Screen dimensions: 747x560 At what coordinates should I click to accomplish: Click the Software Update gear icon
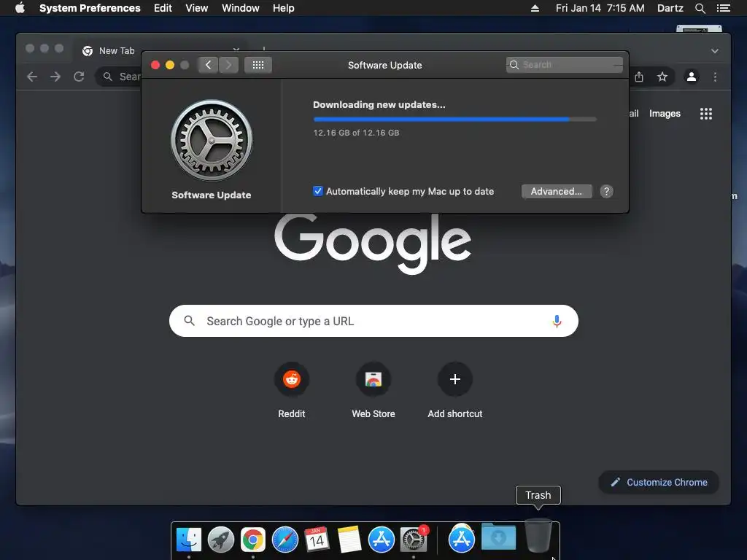tap(212, 141)
